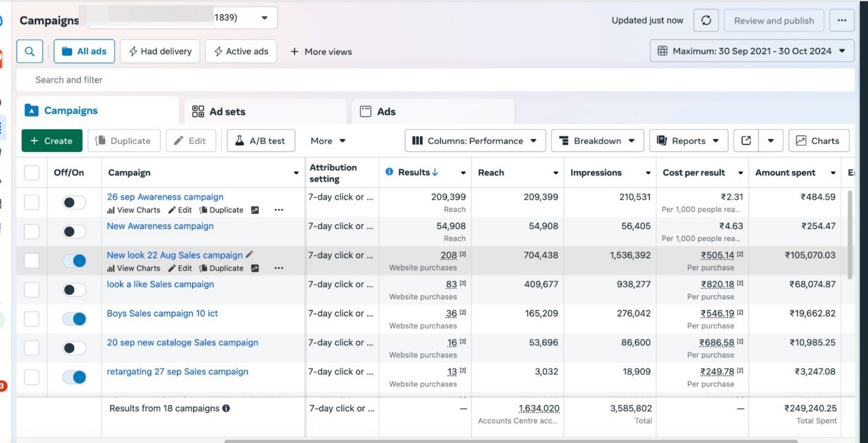The width and height of the screenshot is (868, 443).
Task: Click the info icon next to Results header
Action: pyautogui.click(x=389, y=172)
